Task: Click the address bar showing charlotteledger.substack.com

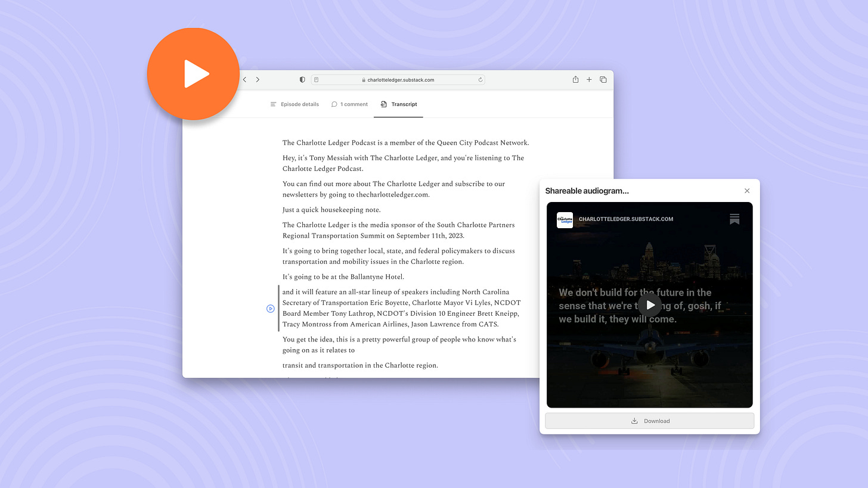Action: [x=400, y=79]
